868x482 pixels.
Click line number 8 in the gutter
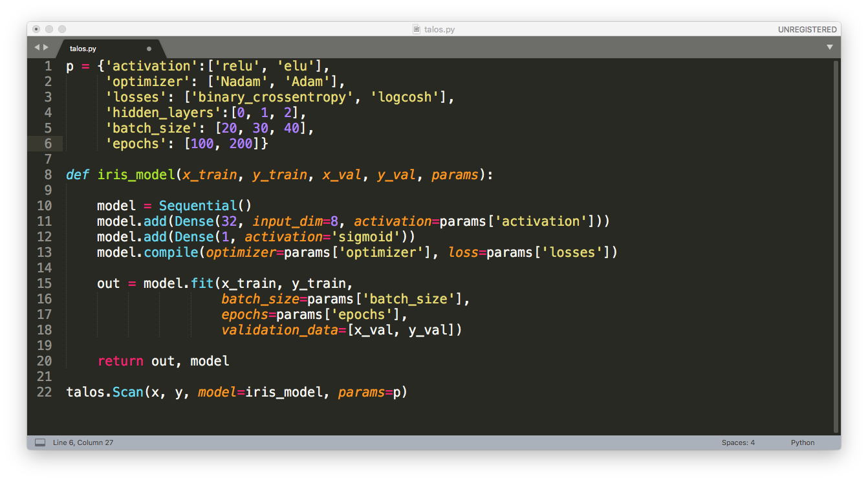48,175
